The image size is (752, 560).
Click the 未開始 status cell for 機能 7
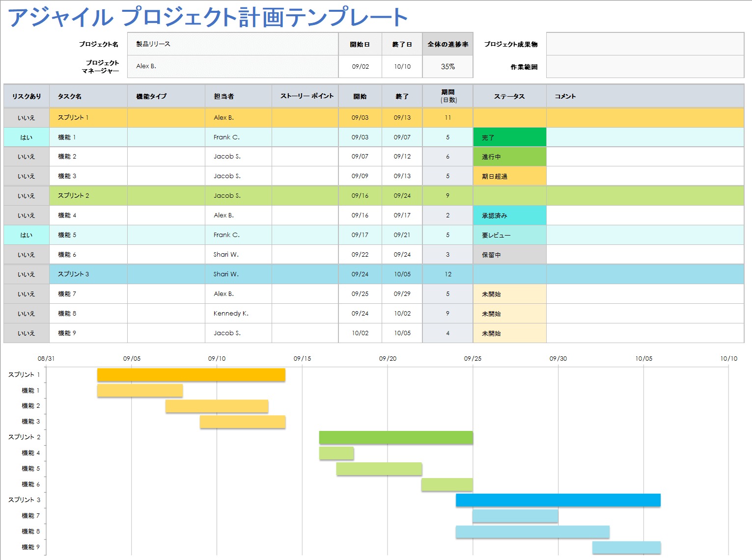click(509, 294)
